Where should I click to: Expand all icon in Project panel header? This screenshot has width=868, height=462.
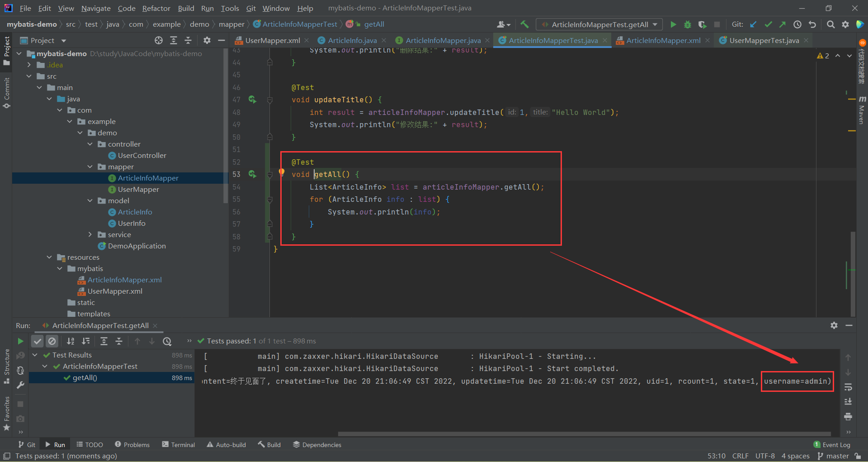(174, 40)
